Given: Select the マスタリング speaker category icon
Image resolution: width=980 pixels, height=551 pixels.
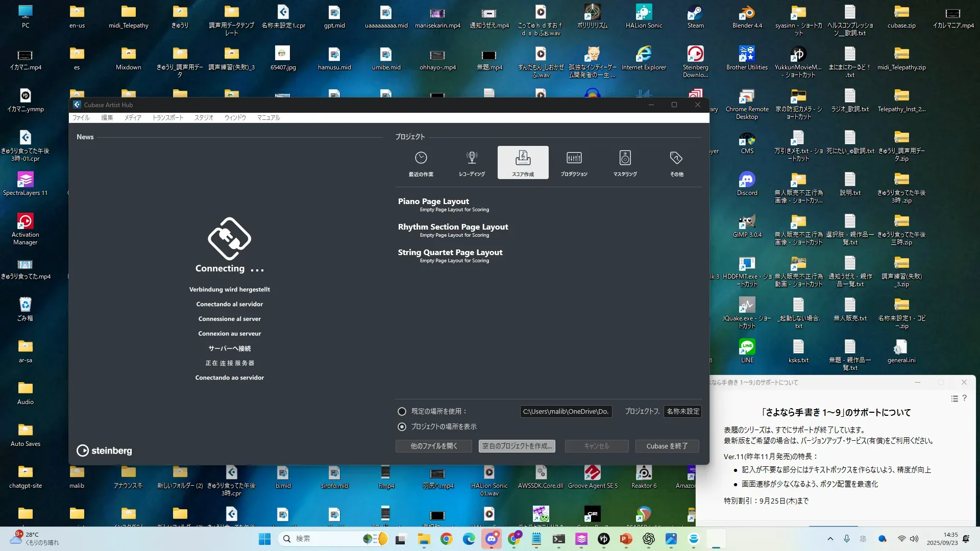Looking at the screenshot, I should (x=625, y=158).
